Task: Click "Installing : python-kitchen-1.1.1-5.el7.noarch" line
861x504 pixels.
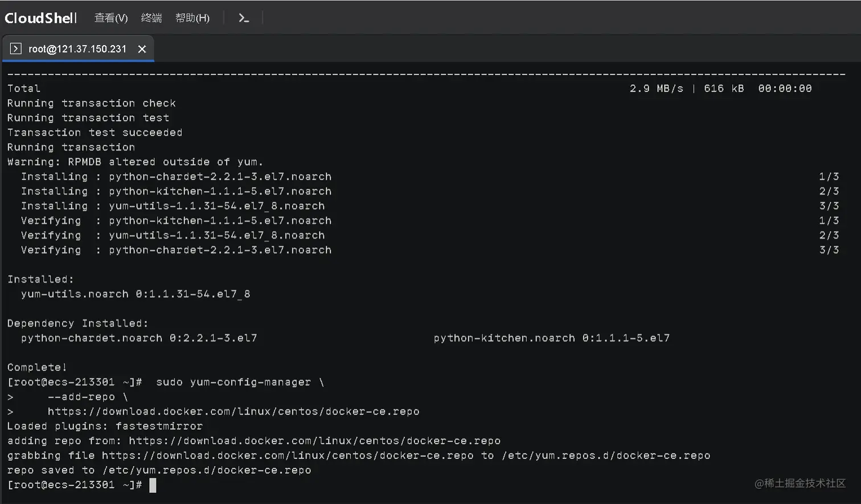Action: (x=176, y=191)
